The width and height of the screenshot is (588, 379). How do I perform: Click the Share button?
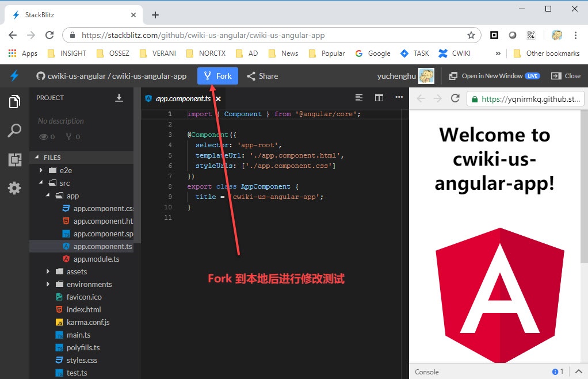(262, 76)
